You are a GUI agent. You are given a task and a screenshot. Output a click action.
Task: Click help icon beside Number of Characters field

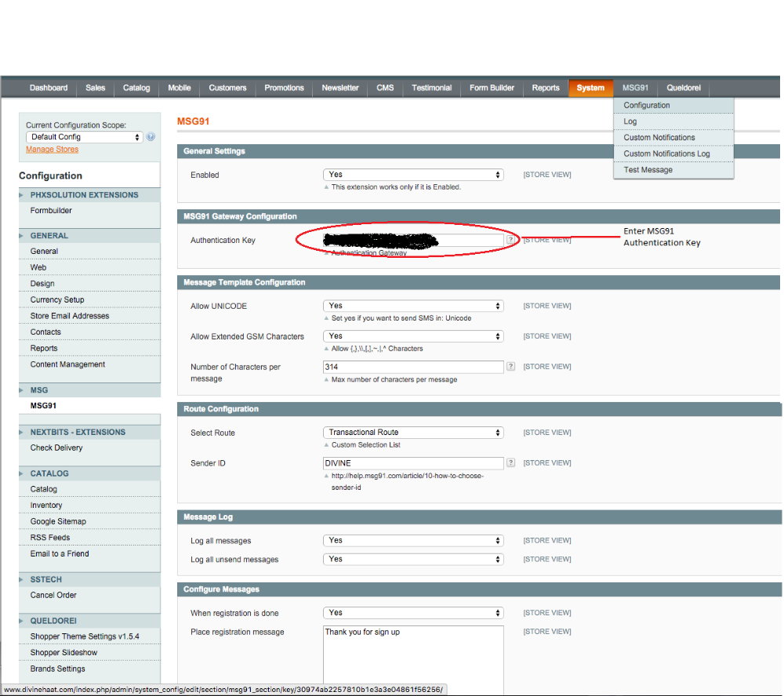coord(510,367)
